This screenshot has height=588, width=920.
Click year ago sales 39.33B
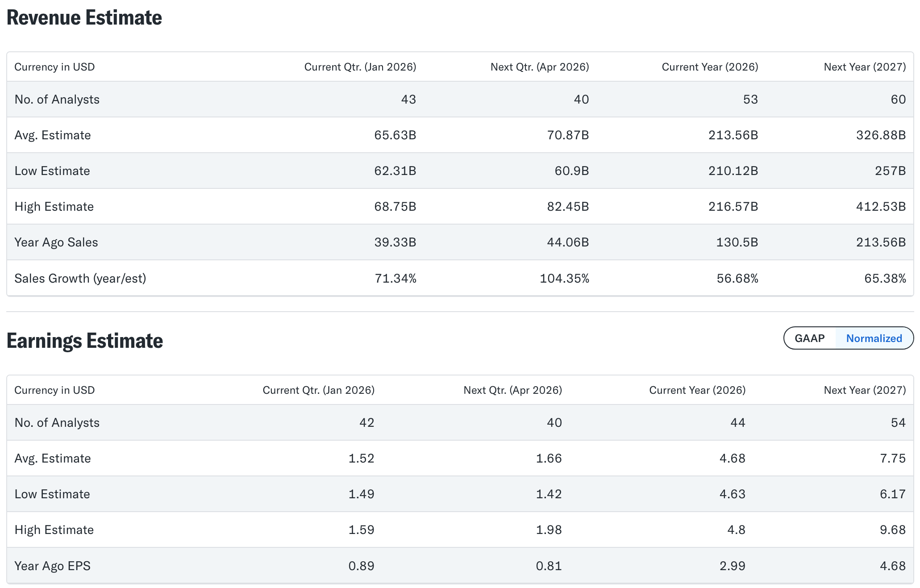pyautogui.click(x=395, y=242)
